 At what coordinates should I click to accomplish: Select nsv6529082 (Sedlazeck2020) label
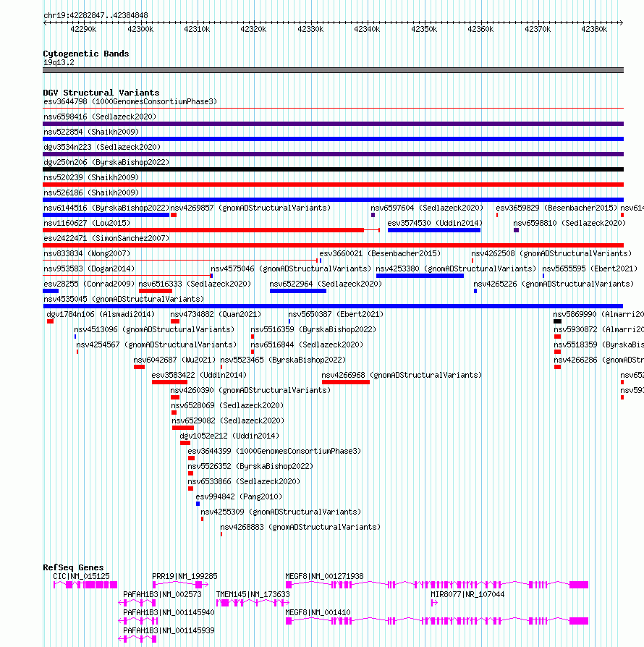[228, 421]
